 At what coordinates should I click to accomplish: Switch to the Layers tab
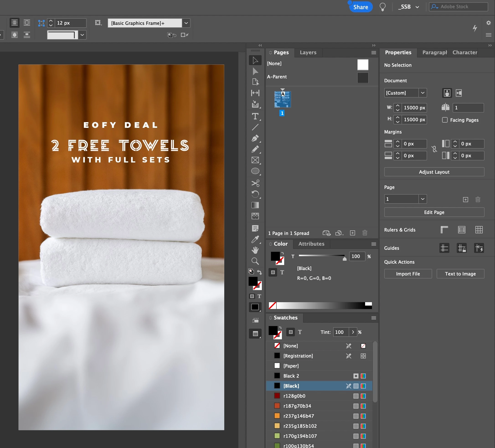point(308,53)
